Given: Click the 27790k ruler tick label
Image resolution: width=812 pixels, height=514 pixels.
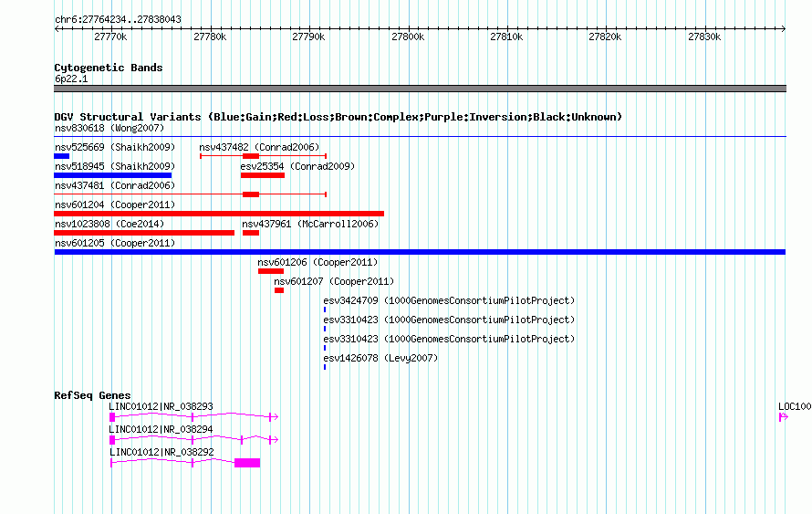Looking at the screenshot, I should pos(308,37).
